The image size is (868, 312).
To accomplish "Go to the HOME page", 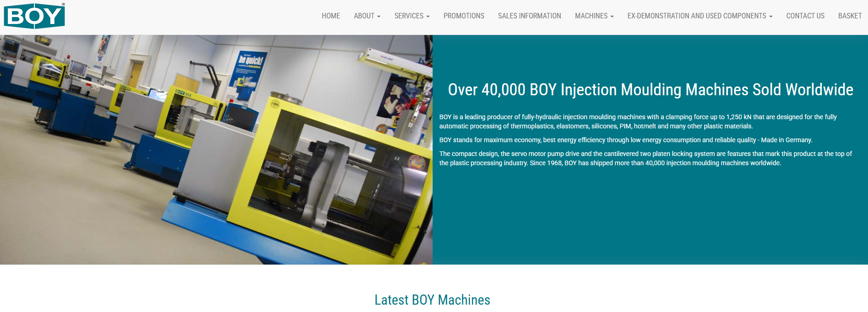I will tap(331, 16).
